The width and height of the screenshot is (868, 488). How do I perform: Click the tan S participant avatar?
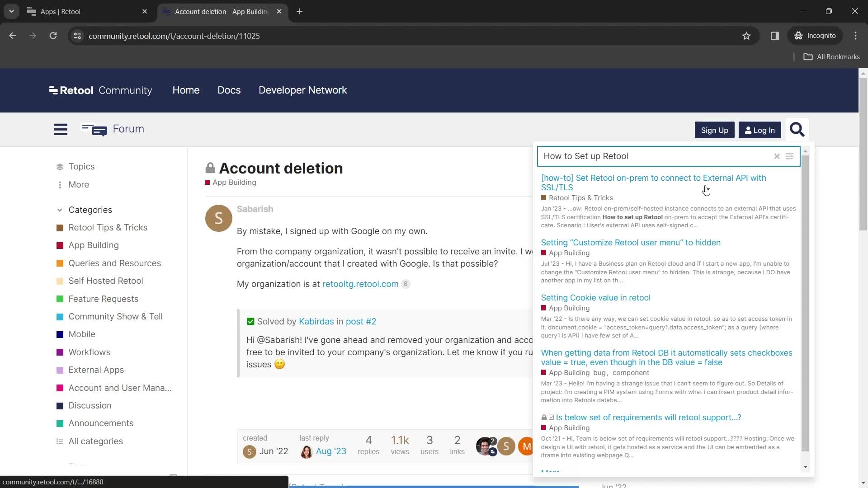506,446
